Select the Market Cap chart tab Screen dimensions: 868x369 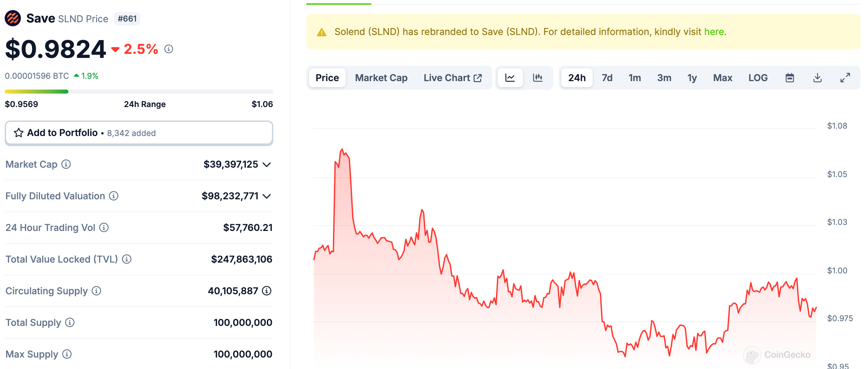click(381, 78)
